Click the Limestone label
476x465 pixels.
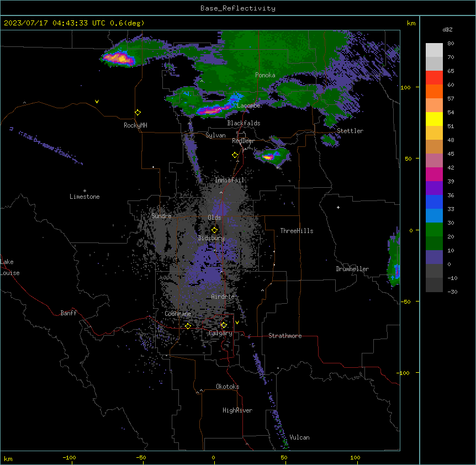tap(84, 197)
